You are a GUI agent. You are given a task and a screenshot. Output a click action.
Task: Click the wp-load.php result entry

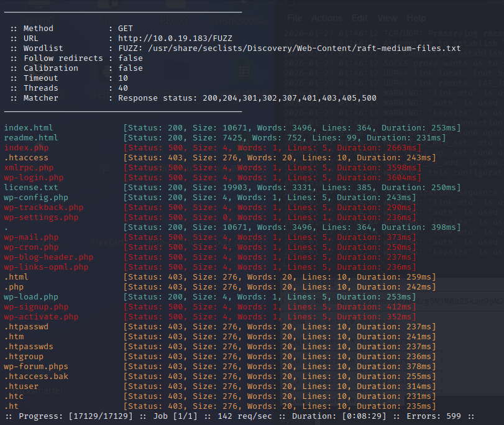click(x=31, y=297)
